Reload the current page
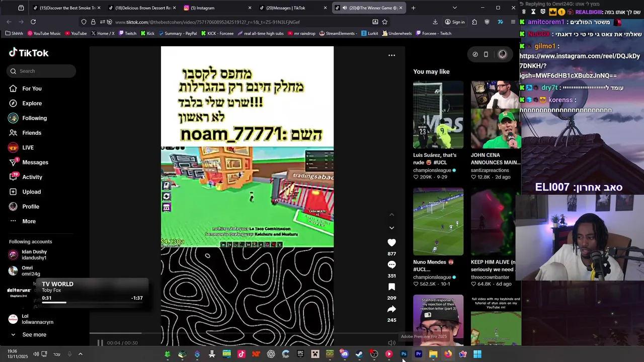 point(33,22)
